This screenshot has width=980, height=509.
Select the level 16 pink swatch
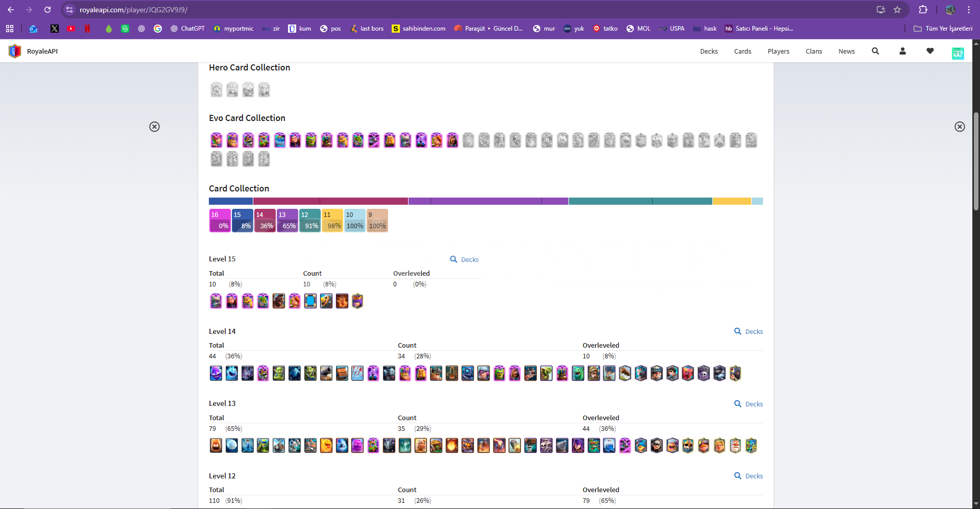click(220, 221)
